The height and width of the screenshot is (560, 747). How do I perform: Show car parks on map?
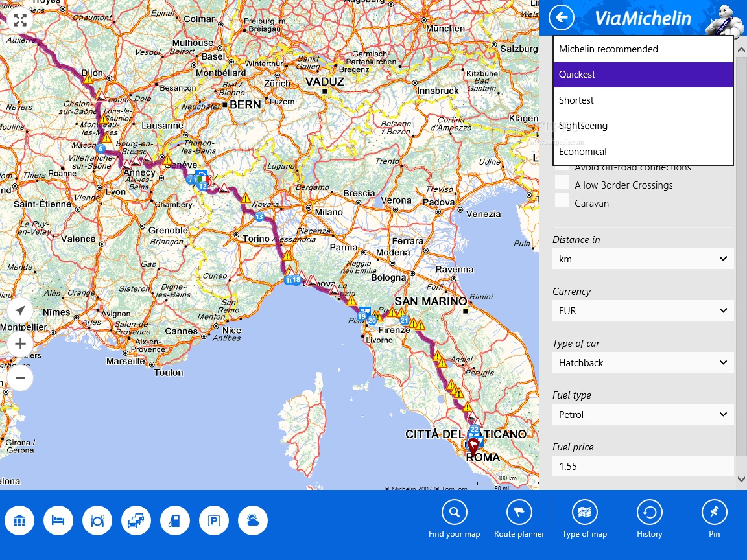(214, 520)
